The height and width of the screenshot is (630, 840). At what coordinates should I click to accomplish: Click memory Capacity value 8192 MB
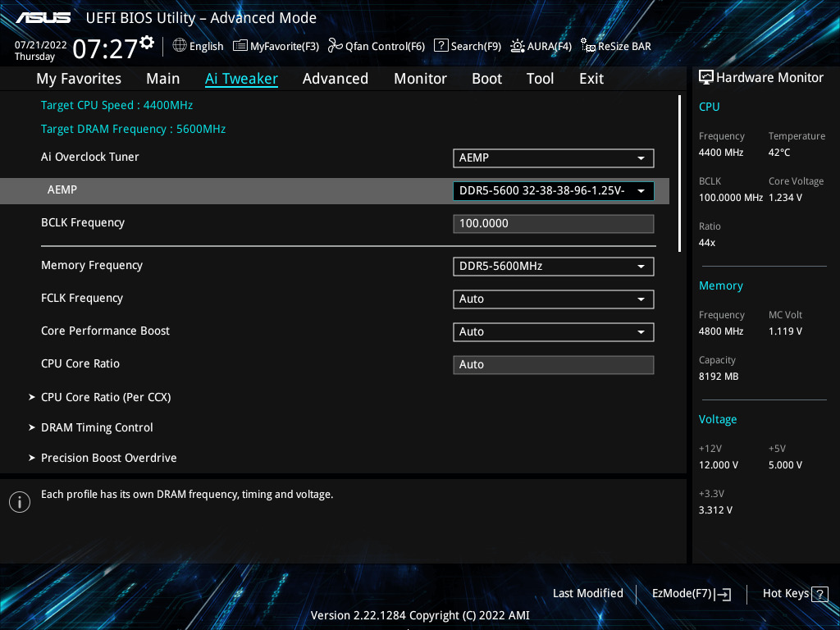(719, 377)
